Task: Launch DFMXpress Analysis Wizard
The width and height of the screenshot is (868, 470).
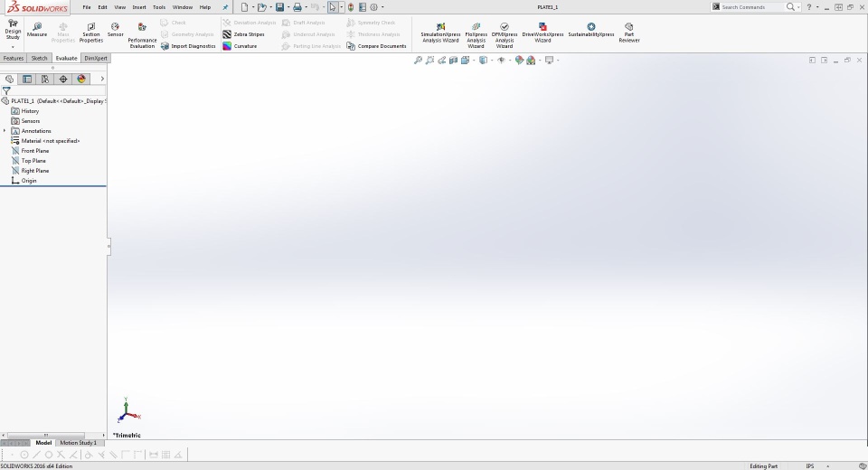Action: point(505,35)
